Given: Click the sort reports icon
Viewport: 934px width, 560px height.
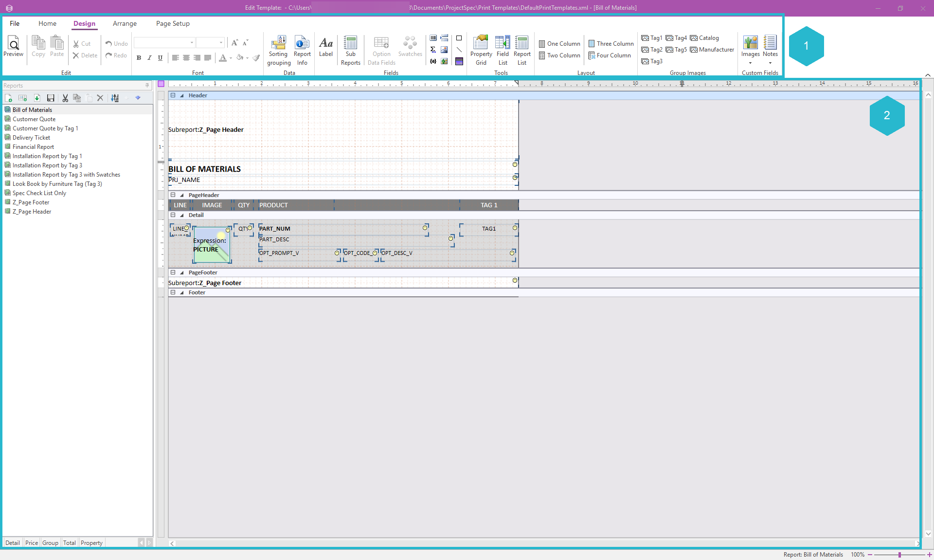Looking at the screenshot, I should pos(115,98).
